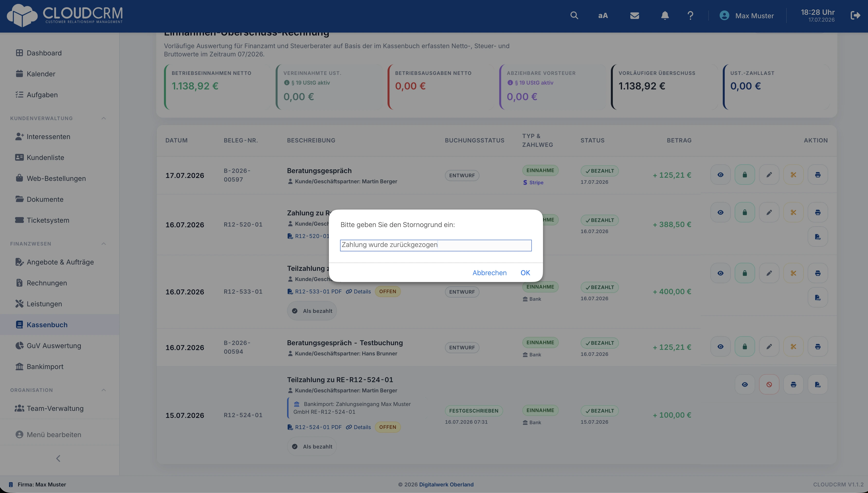View entry B-2026-00597 eye icon
This screenshot has width=868, height=493.
click(720, 175)
